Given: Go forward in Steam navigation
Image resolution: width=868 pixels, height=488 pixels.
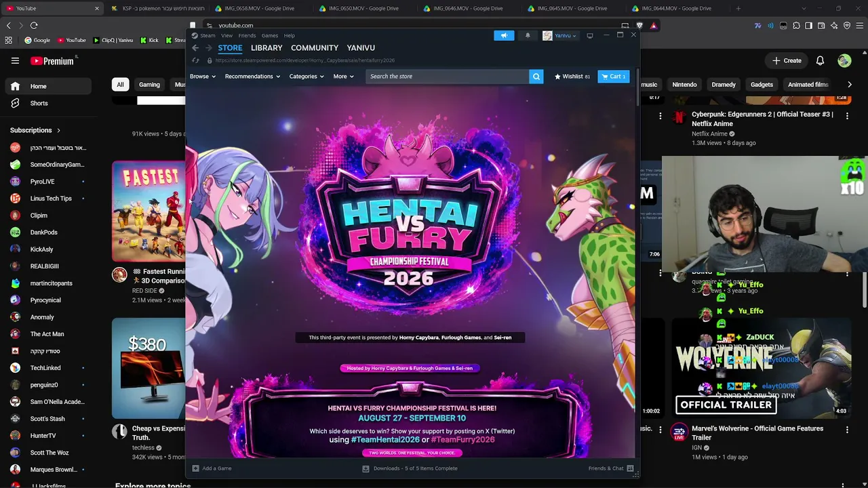Looking at the screenshot, I should (209, 48).
